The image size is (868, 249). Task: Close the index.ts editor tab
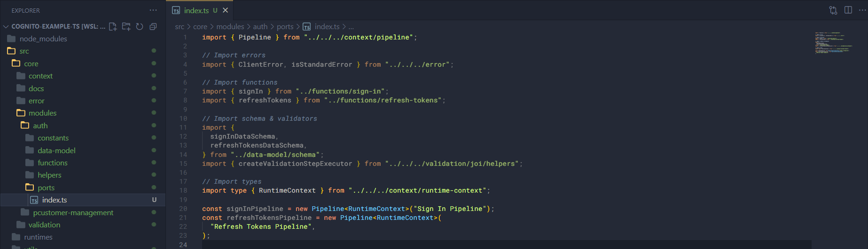[226, 10]
